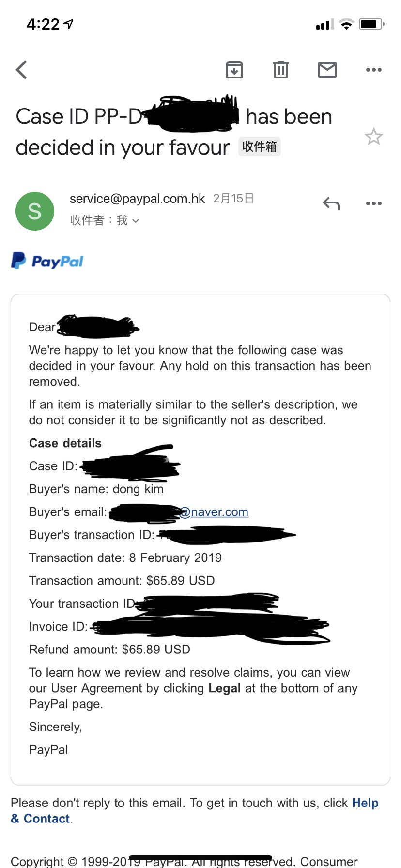Tap the 收件箱 inbox label

click(260, 147)
